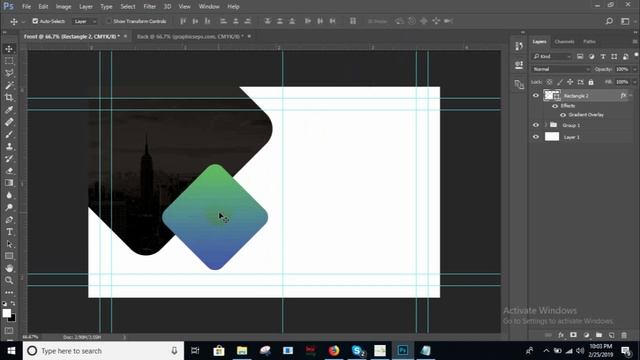This screenshot has height=360, width=640.
Task: Select the Gradient tool
Action: click(x=9, y=183)
